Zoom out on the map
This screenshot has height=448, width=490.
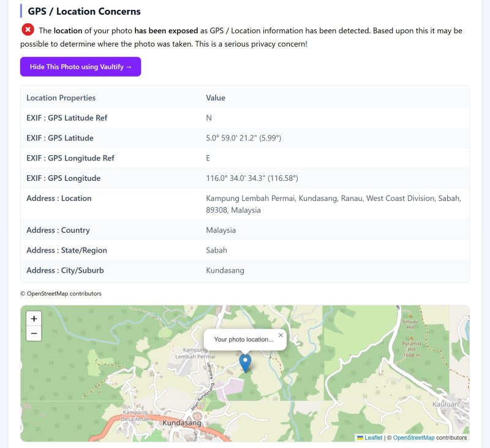[x=34, y=333]
